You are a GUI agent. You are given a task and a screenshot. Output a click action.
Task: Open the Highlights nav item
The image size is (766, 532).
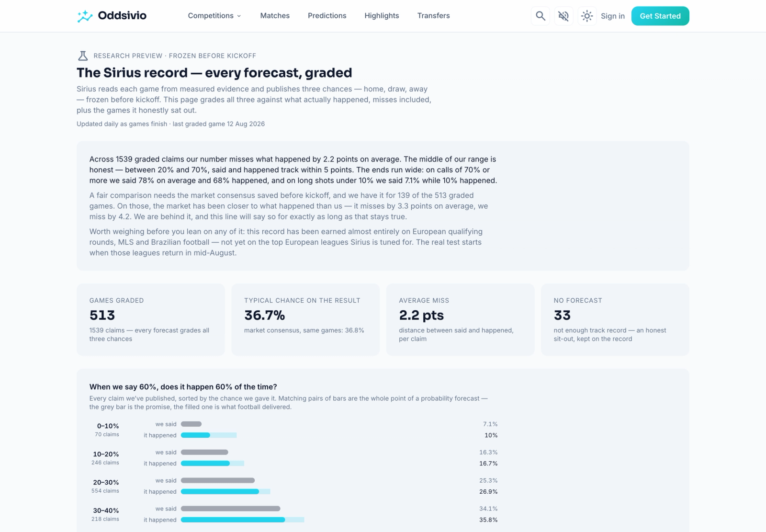click(x=382, y=16)
